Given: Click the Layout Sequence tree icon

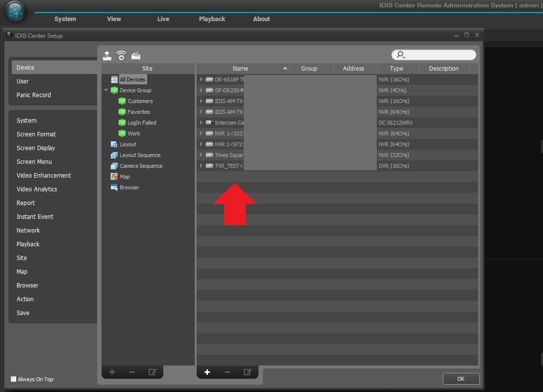Looking at the screenshot, I should 114,155.
